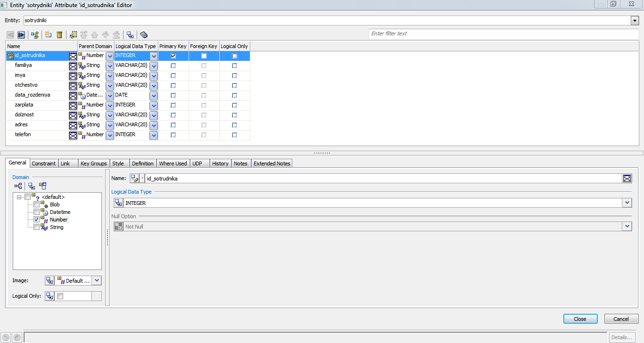
Task: Move the attribute to the top
Action: pos(84,35)
